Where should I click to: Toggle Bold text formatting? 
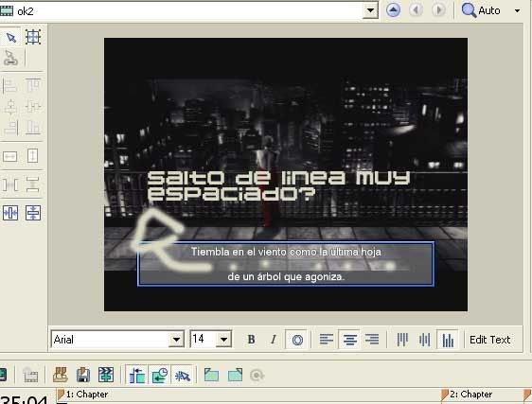pyautogui.click(x=251, y=340)
